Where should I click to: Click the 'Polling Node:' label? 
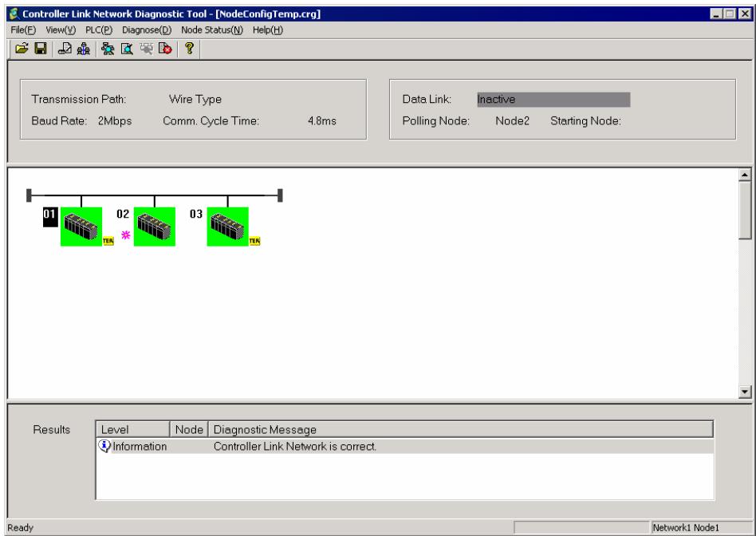pyautogui.click(x=436, y=120)
